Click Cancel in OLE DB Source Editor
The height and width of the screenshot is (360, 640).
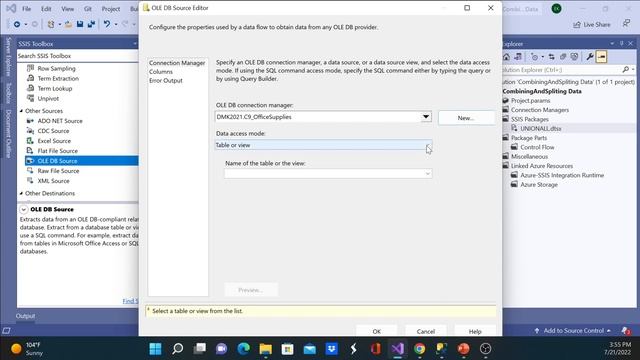[x=426, y=331]
